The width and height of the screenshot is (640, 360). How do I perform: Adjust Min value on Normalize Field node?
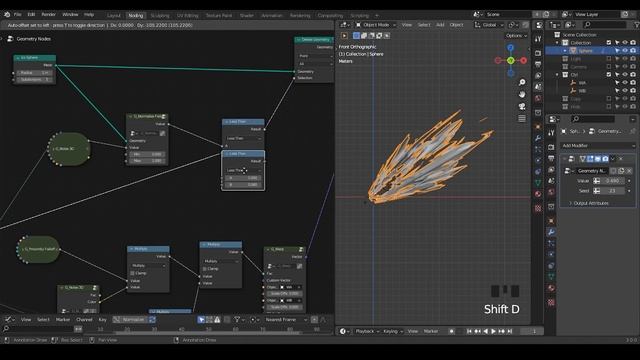[147, 154]
